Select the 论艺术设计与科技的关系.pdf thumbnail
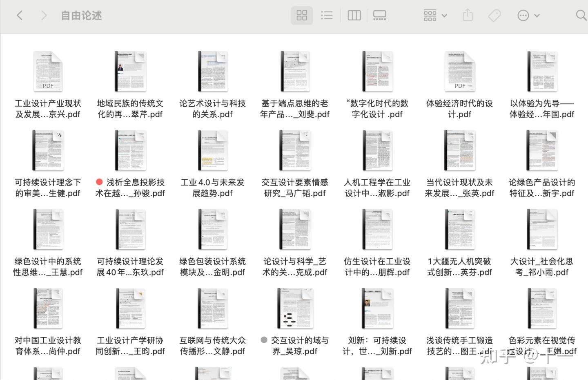This screenshot has width=588, height=380. pos(213,72)
